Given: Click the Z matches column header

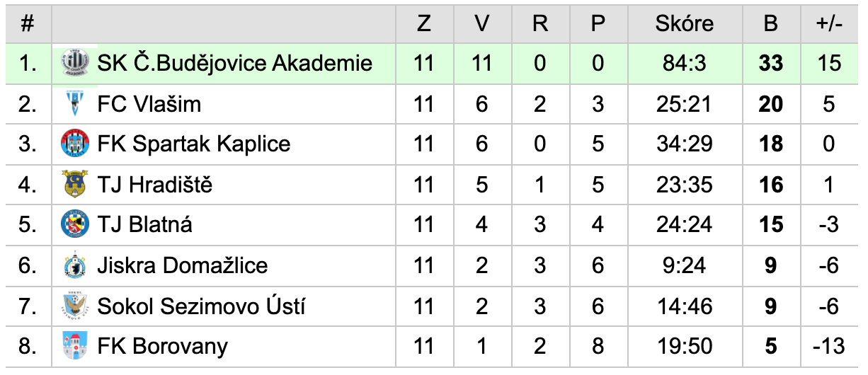Looking at the screenshot, I should pos(424,23).
